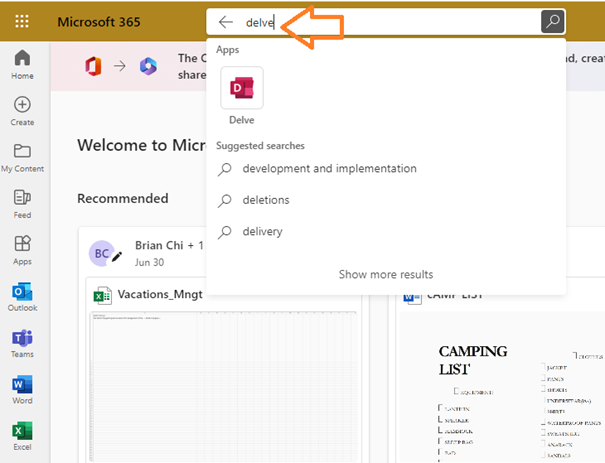The height and width of the screenshot is (463, 605).
Task: Open Feed in the sidebar
Action: (22, 204)
